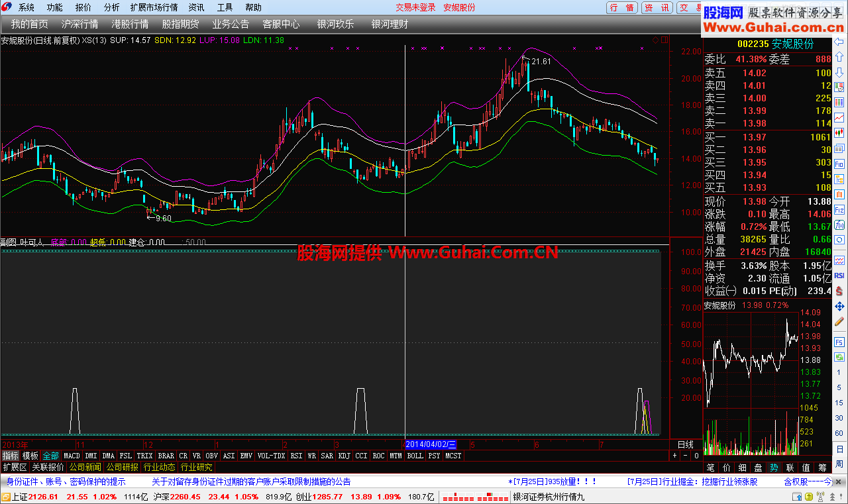Click the RSI indicator icon

point(839,275)
